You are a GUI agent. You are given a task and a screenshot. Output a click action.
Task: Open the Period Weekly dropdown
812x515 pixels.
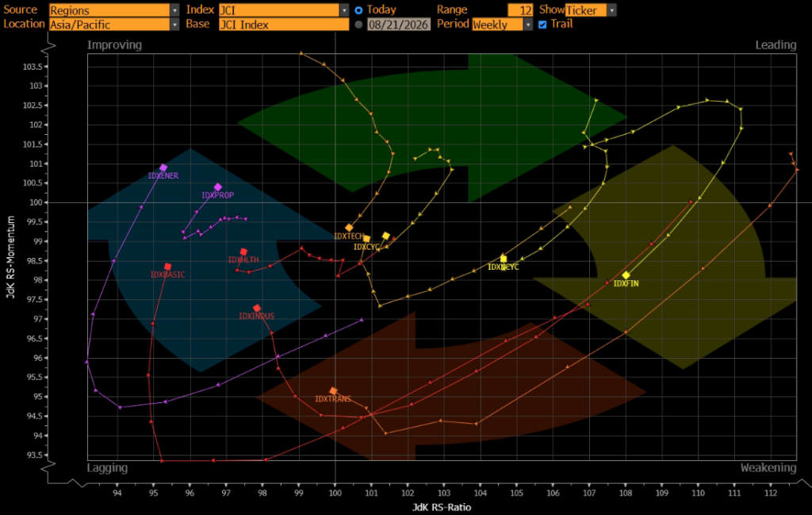pos(502,25)
